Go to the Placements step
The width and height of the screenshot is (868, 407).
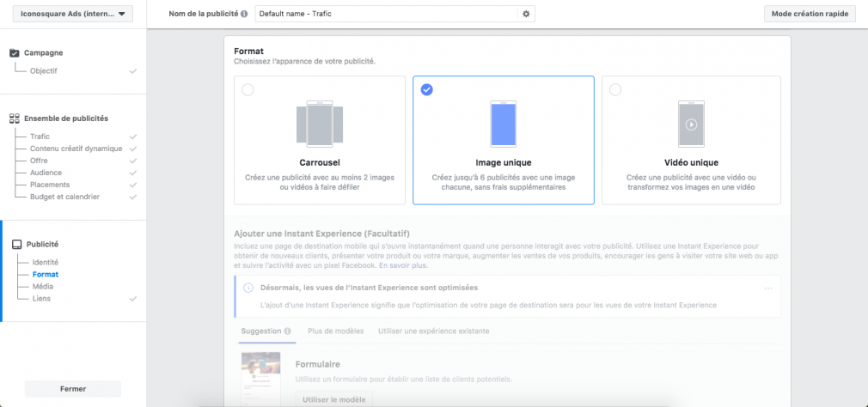click(50, 185)
